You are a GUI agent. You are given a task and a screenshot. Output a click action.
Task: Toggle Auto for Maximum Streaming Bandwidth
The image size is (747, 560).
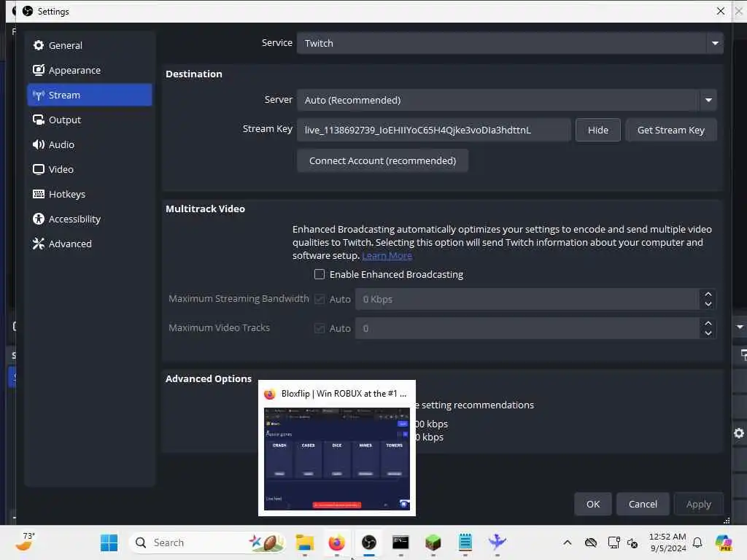pos(320,299)
